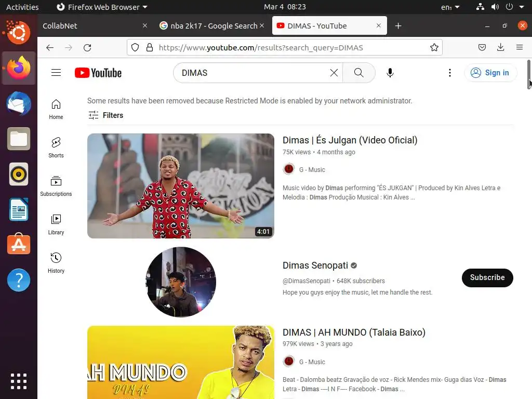Click the YouTube logo
The height and width of the screenshot is (399, 532).
point(98,73)
